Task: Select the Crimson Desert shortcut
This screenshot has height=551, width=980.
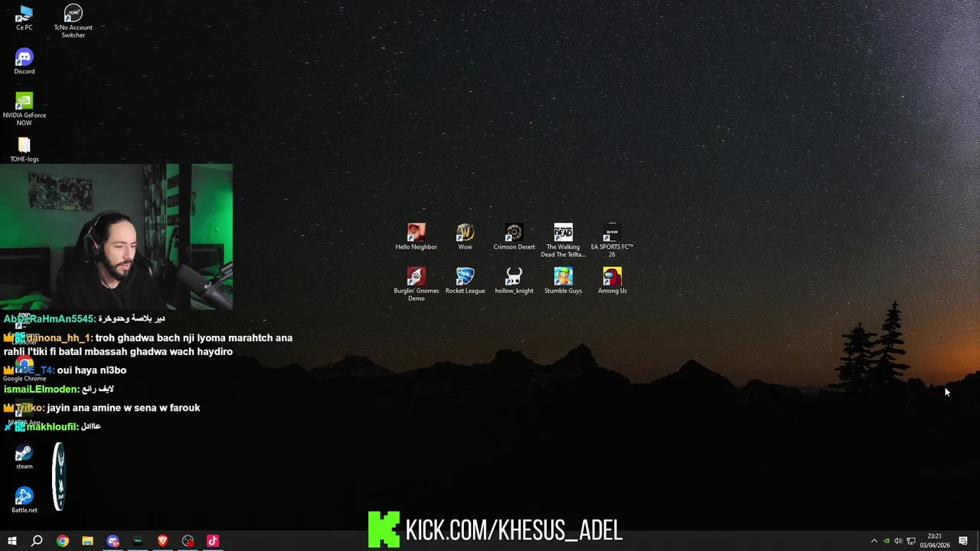Action: pyautogui.click(x=514, y=237)
